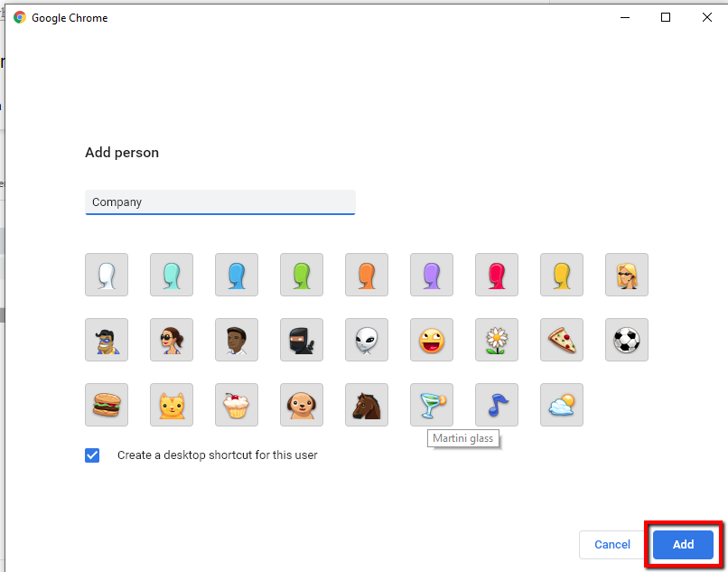Image resolution: width=728 pixels, height=572 pixels.
Task: Select the daisy flower avatar
Action: pos(496,340)
